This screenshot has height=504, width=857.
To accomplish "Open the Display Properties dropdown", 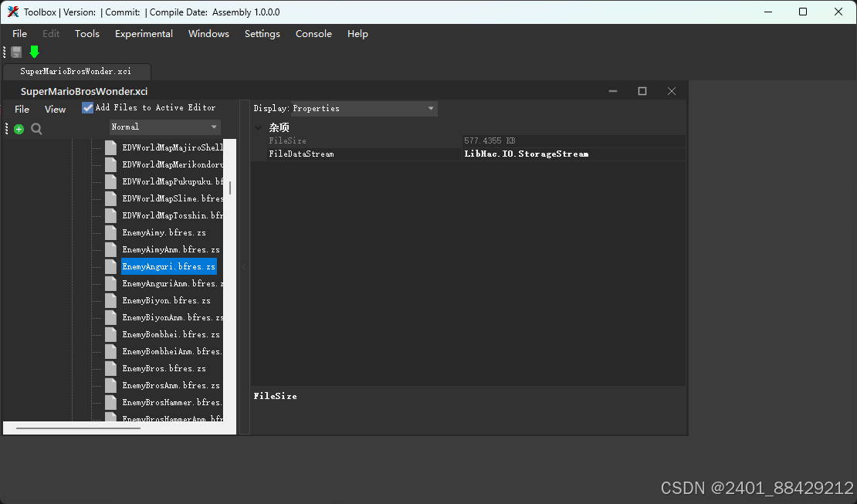I will [x=364, y=108].
